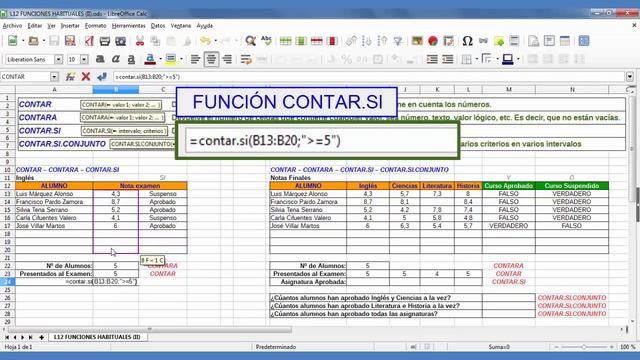Screen dimensions: 640x360
Task: Align cell text left
Action: 196,60
